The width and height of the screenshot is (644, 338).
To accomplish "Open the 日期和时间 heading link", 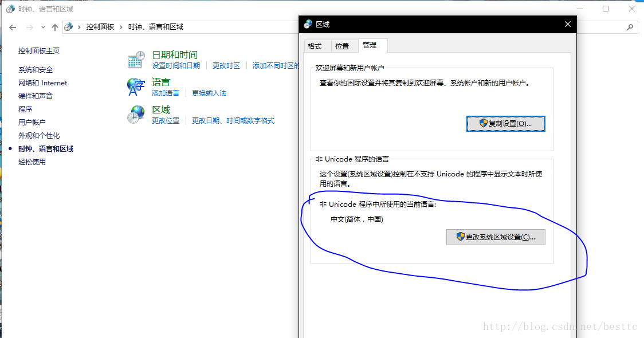I will 175,54.
